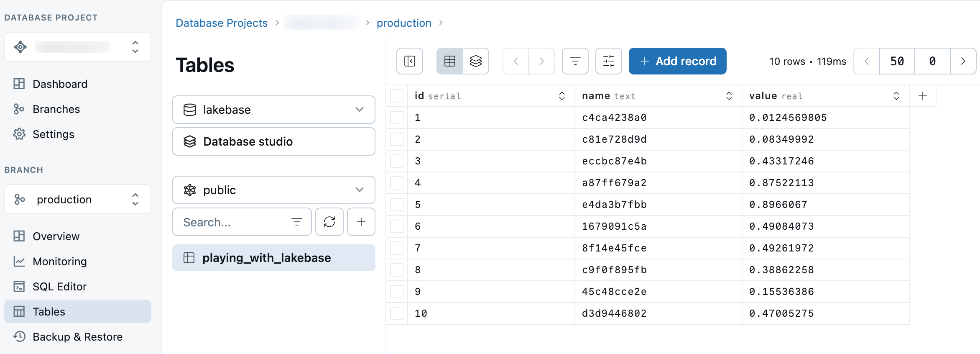Switch to layered studio view icon
The width and height of the screenshot is (980, 354).
(x=476, y=61)
